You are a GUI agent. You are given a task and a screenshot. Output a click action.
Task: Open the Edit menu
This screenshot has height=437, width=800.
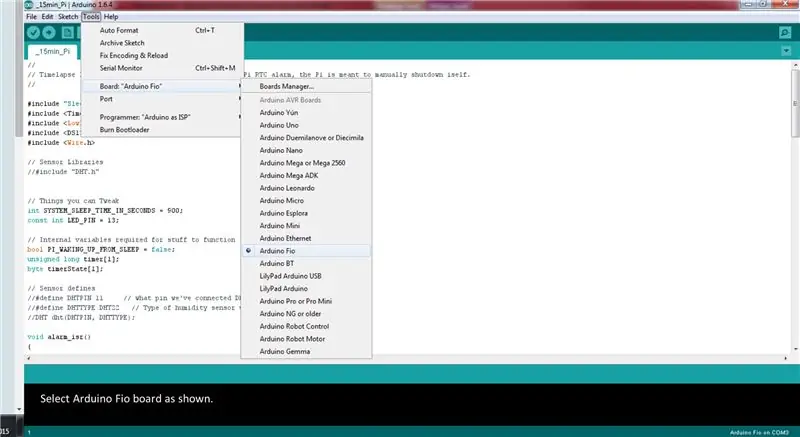pos(47,16)
